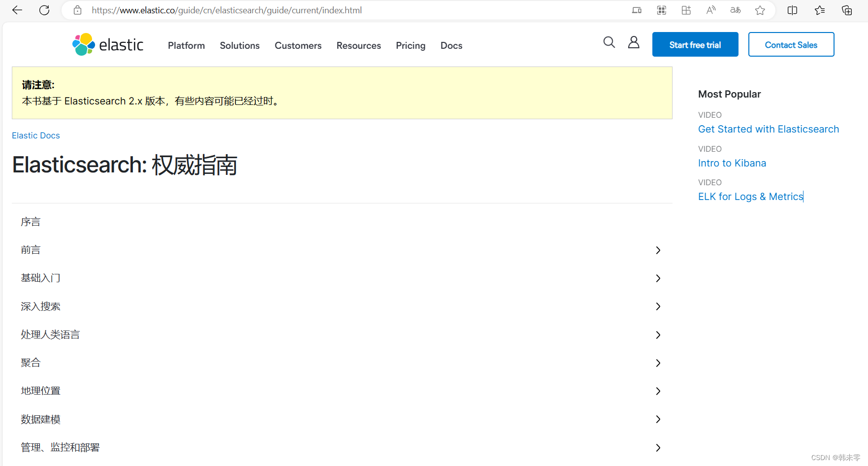Image resolution: width=868 pixels, height=466 pixels.
Task: Open browser translate options
Action: click(x=735, y=10)
